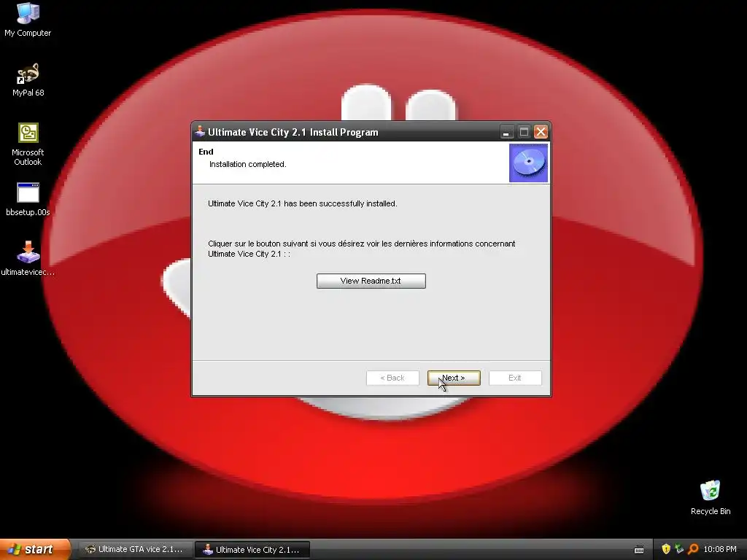This screenshot has width=747, height=560.
Task: Click the grayed Exit button
Action: pyautogui.click(x=515, y=378)
